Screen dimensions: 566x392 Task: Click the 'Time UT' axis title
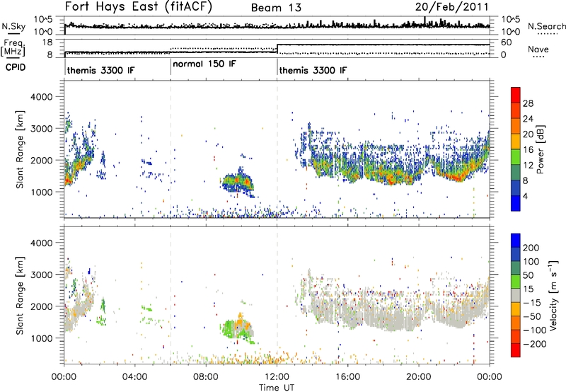click(x=277, y=388)
